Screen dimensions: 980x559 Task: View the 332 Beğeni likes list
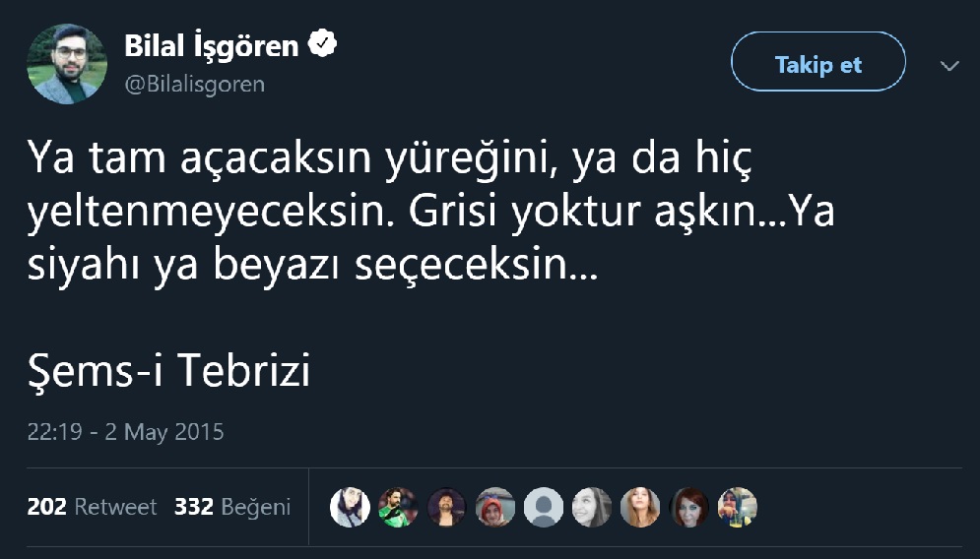tap(232, 507)
